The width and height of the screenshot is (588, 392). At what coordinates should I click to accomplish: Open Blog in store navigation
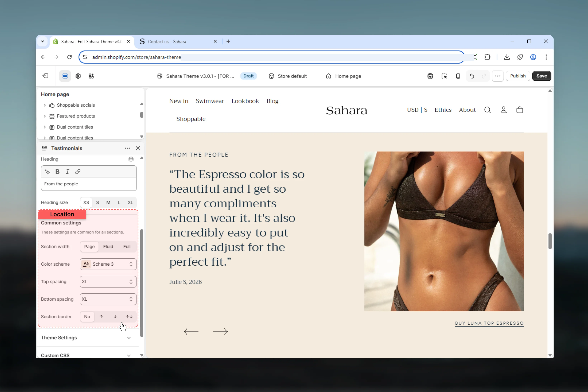272,101
